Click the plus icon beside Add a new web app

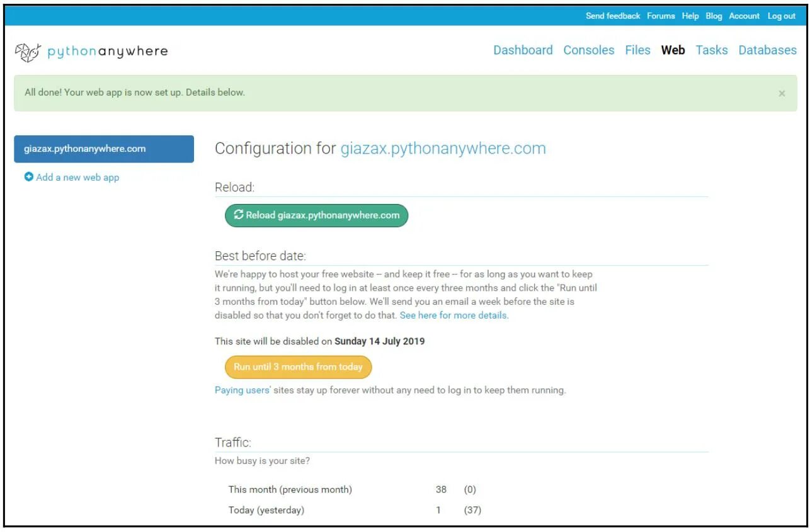coord(28,178)
